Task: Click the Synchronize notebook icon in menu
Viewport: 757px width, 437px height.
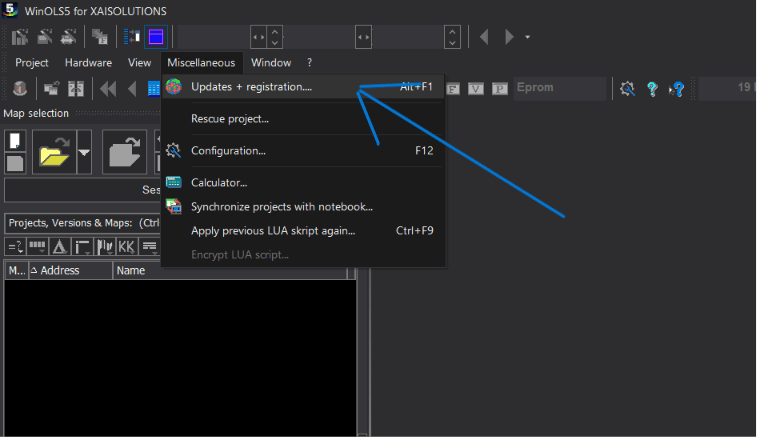Action: pos(173,206)
